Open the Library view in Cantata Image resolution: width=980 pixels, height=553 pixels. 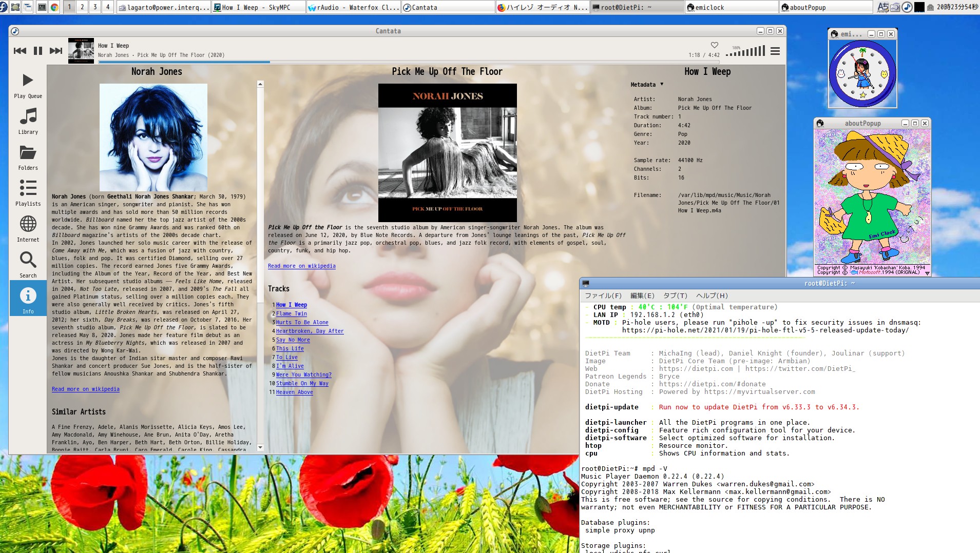tap(28, 122)
